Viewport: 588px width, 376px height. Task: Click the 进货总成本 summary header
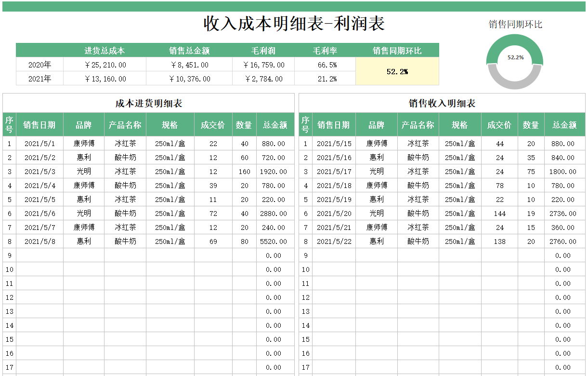(105, 51)
